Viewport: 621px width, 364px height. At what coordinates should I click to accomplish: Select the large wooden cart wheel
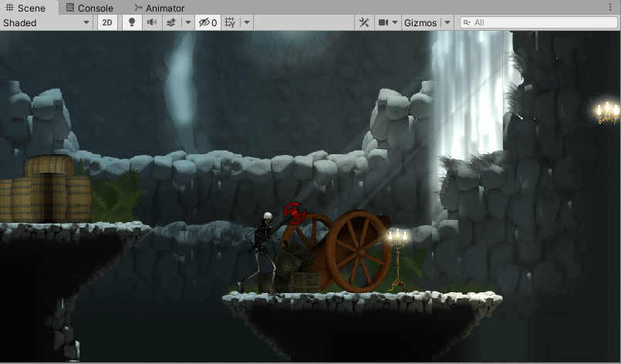click(357, 251)
